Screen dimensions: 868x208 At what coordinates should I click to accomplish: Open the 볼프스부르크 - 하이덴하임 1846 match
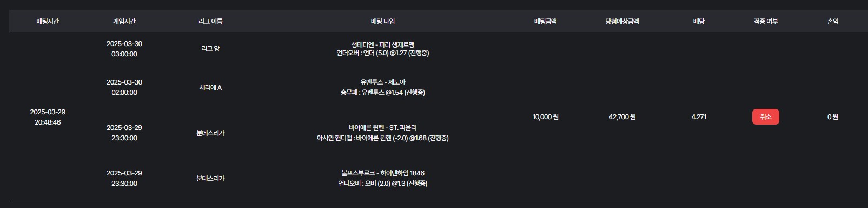click(383, 173)
